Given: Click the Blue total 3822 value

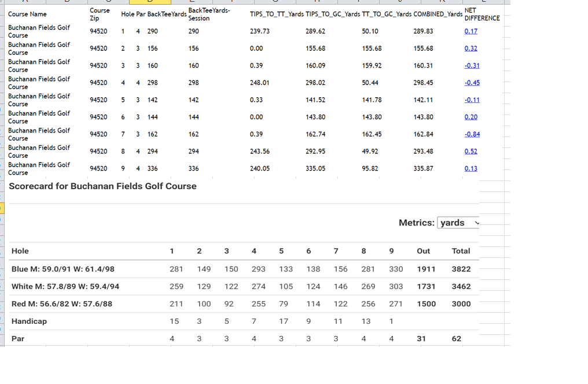Looking at the screenshot, I should (x=461, y=269).
